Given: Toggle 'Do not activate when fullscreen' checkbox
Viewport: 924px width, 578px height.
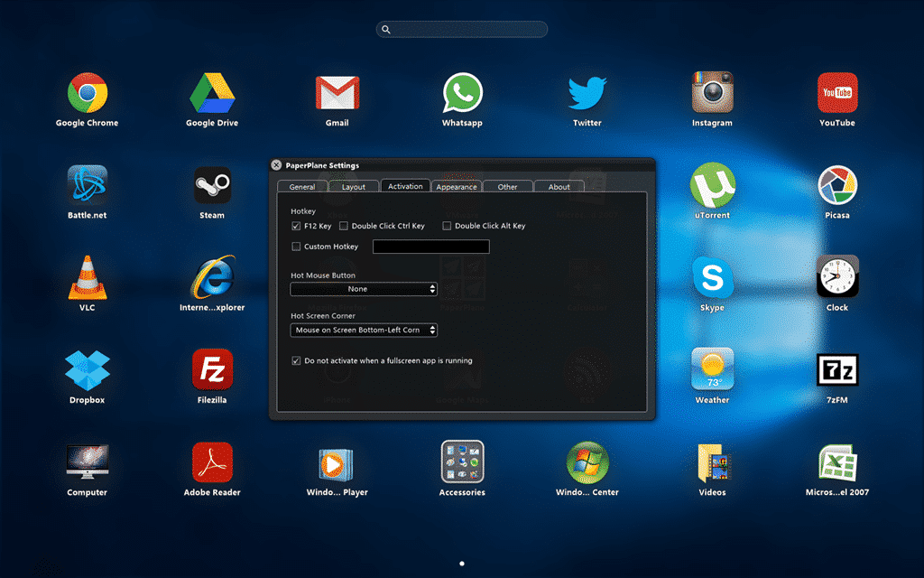Looking at the screenshot, I should click(x=296, y=360).
